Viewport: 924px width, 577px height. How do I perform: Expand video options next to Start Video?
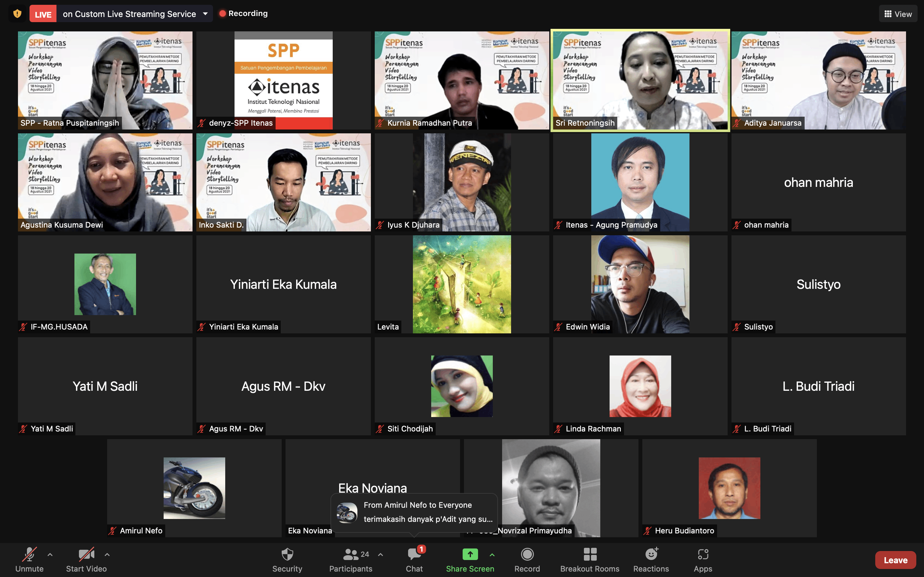107,555
